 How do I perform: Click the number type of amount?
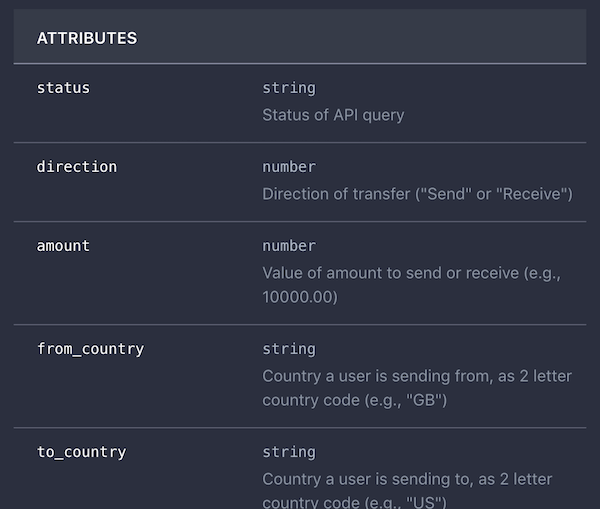(x=289, y=246)
